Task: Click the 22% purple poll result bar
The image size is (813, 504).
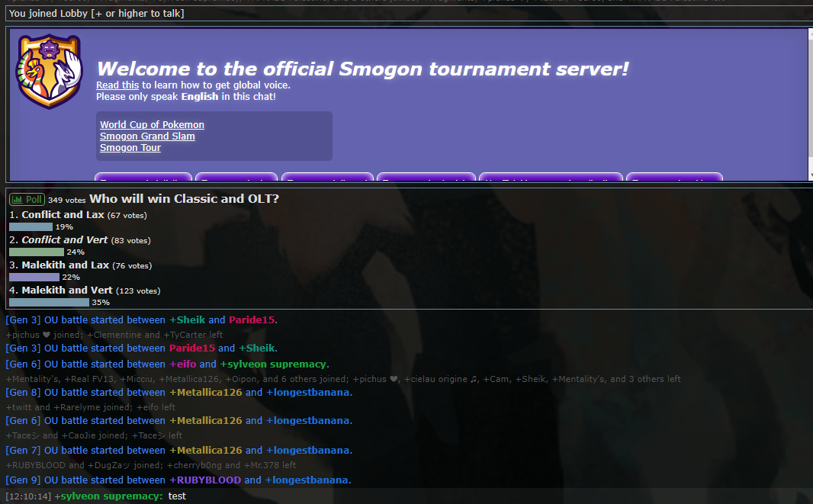Action: [34, 277]
